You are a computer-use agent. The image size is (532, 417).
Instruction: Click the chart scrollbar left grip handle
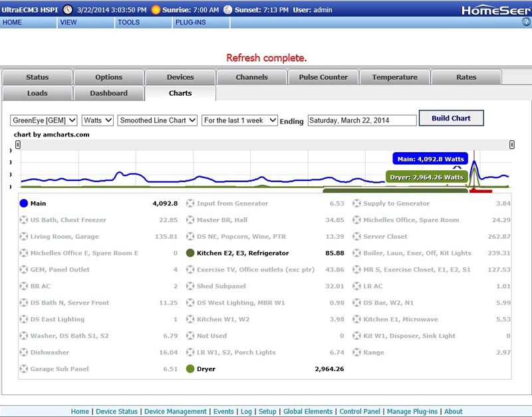(18, 145)
